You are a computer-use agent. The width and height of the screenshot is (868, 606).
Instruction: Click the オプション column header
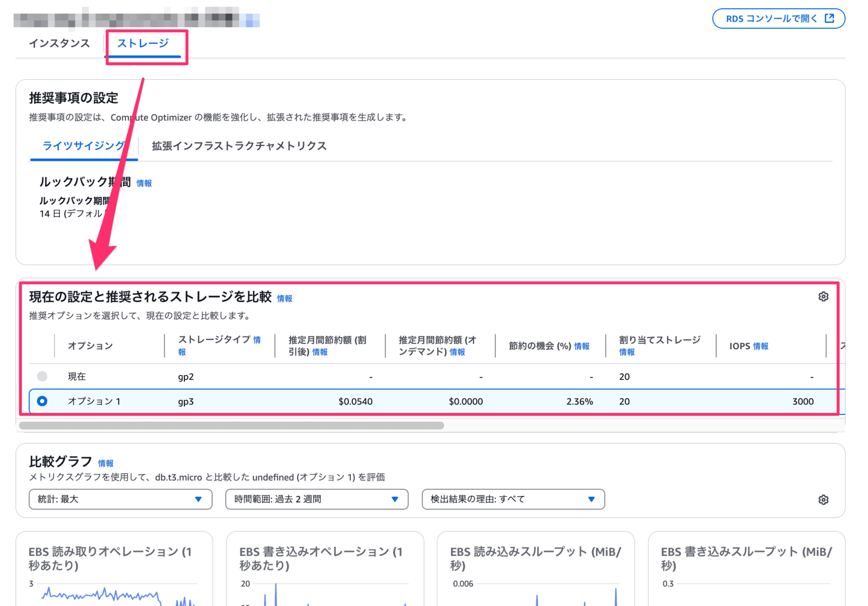coord(90,346)
